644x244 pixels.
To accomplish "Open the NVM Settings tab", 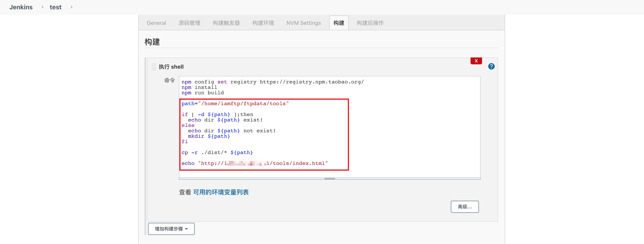I will point(304,23).
